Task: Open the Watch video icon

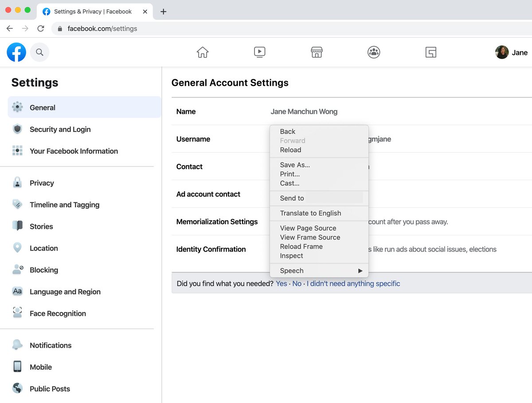Action: pos(260,52)
